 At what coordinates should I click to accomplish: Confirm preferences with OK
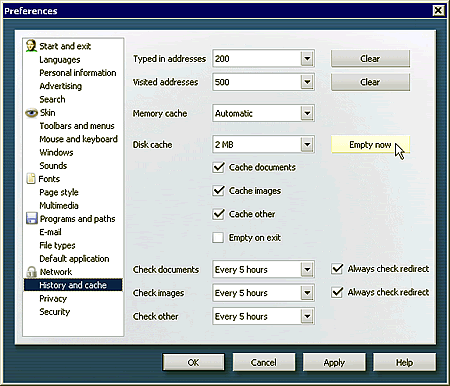point(193,362)
